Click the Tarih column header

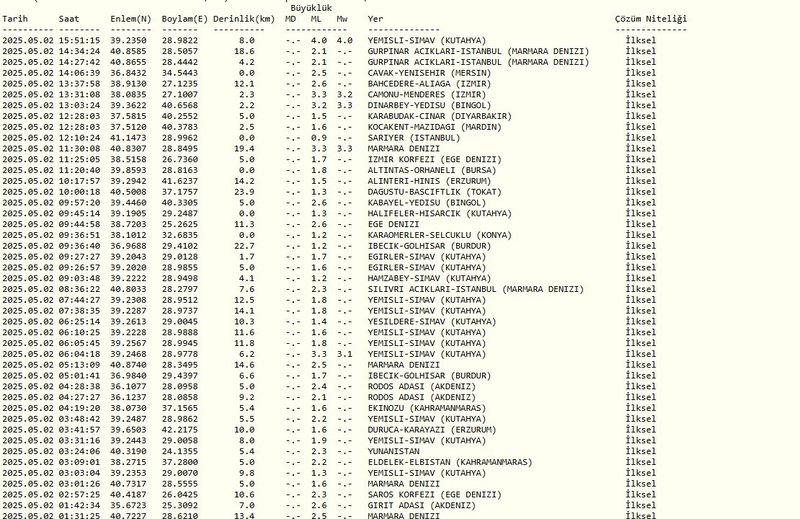click(15, 19)
